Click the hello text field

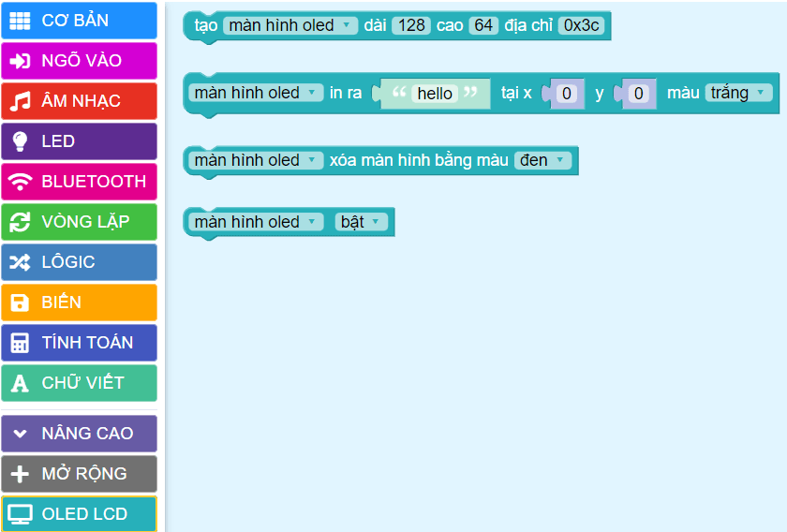(x=435, y=94)
